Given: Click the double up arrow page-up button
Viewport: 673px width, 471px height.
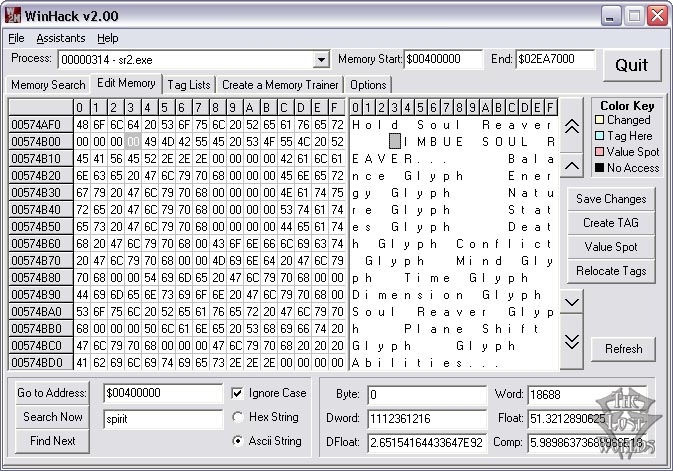Looking at the screenshot, I should coord(572,126).
